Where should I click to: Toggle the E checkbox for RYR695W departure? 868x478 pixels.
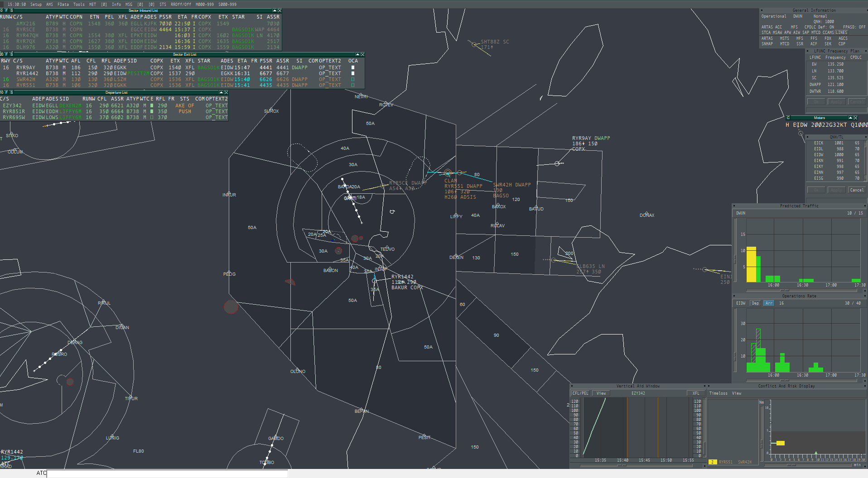point(152,117)
